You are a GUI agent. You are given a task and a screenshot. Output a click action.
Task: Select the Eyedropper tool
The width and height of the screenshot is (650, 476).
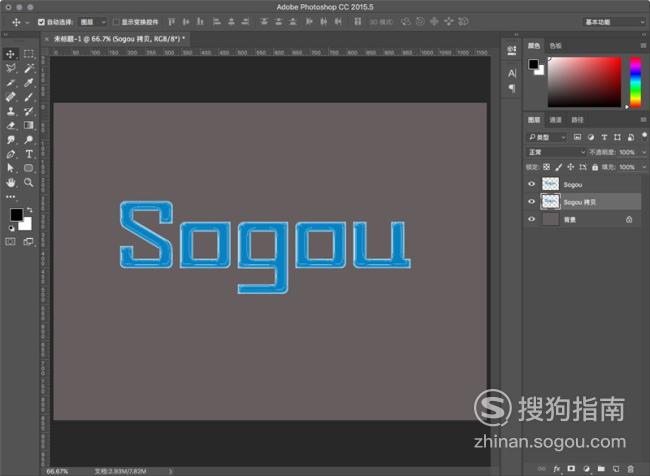click(29, 83)
